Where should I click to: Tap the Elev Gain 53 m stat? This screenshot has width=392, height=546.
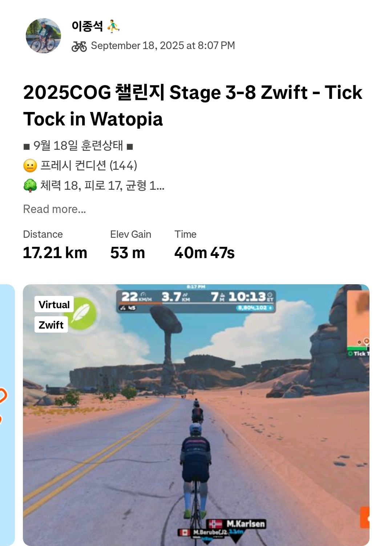point(131,245)
